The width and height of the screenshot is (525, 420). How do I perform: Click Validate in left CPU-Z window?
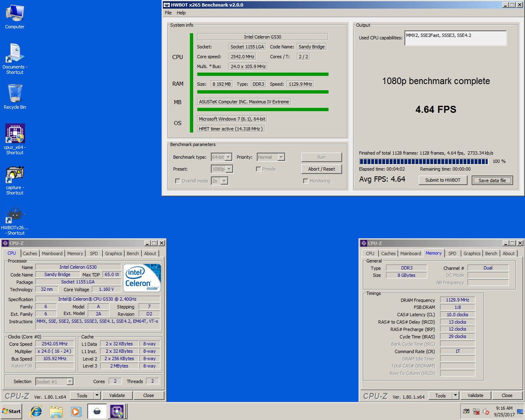point(117,396)
